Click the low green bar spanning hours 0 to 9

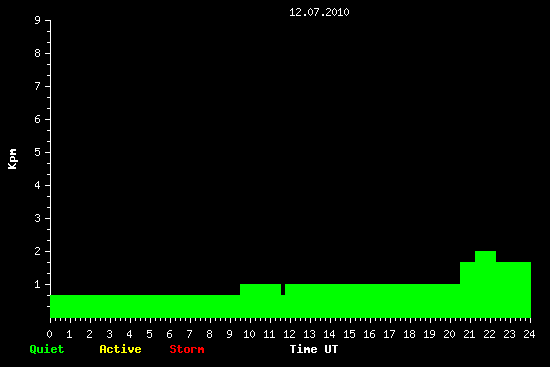145,306
